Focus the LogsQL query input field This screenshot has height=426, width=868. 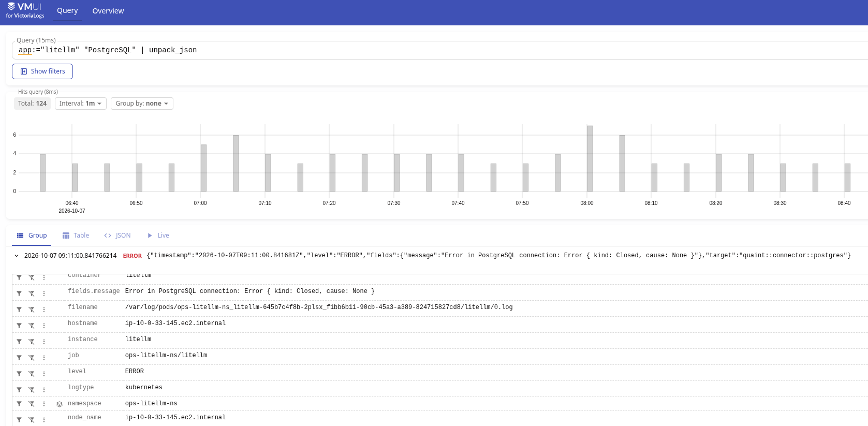440,50
